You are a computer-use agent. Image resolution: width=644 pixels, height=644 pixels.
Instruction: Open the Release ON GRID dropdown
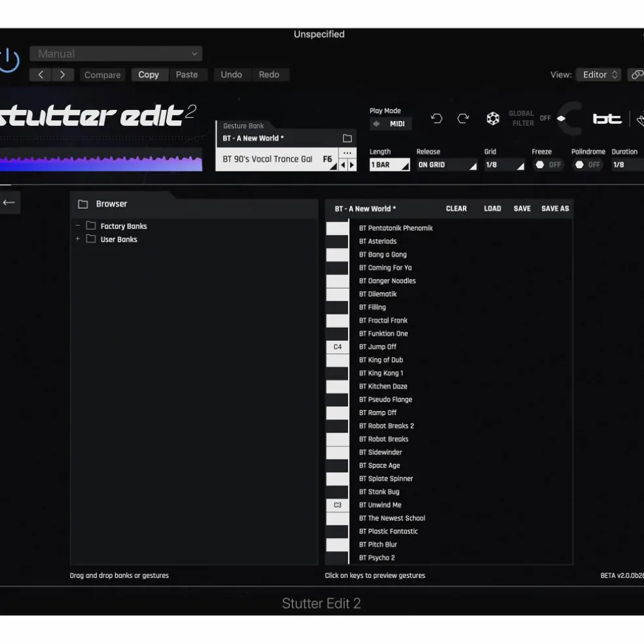tap(447, 165)
